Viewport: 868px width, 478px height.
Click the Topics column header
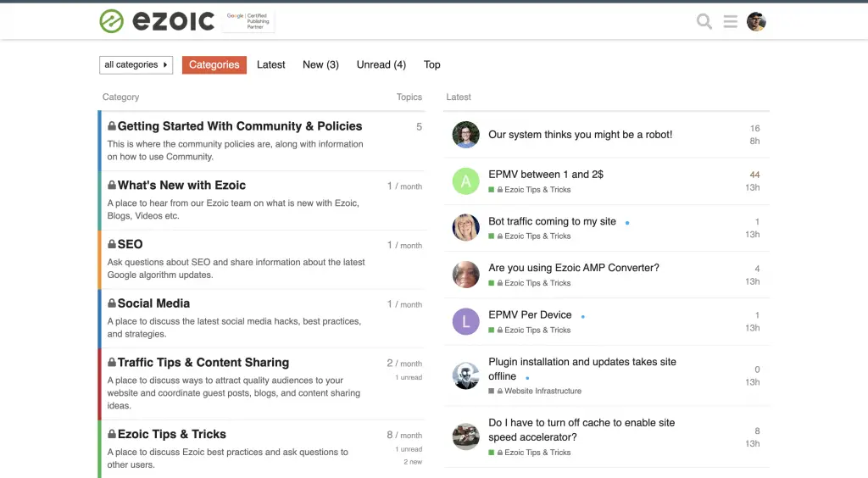409,97
